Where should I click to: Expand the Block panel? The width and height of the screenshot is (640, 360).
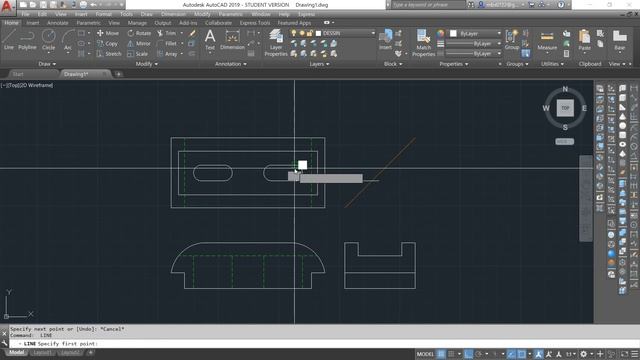click(x=392, y=64)
